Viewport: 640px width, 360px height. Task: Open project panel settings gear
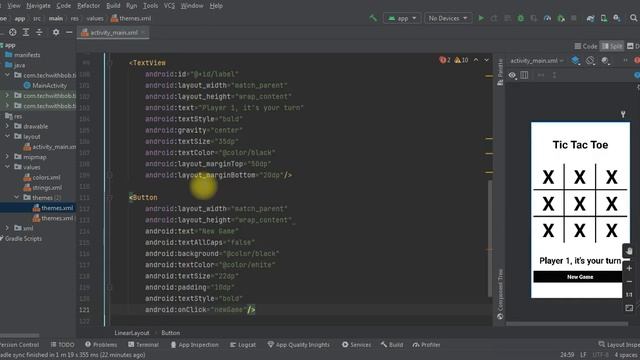pyautogui.click(x=56, y=32)
